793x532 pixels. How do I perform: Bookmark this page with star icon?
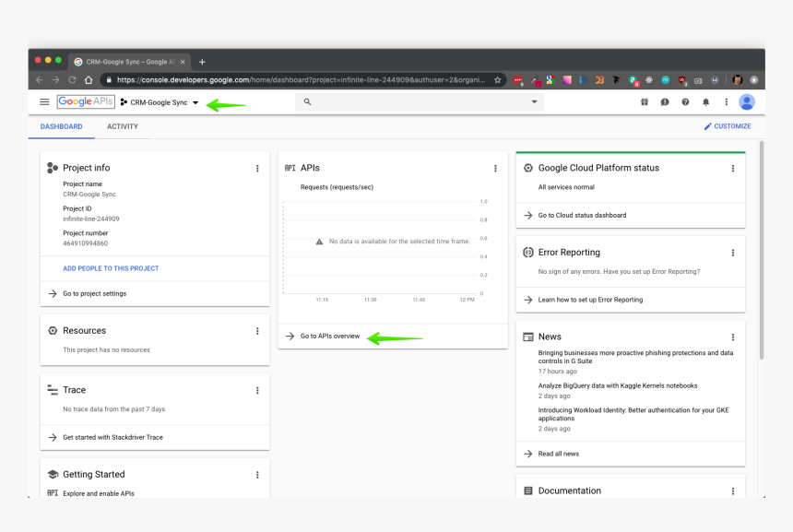tap(497, 80)
